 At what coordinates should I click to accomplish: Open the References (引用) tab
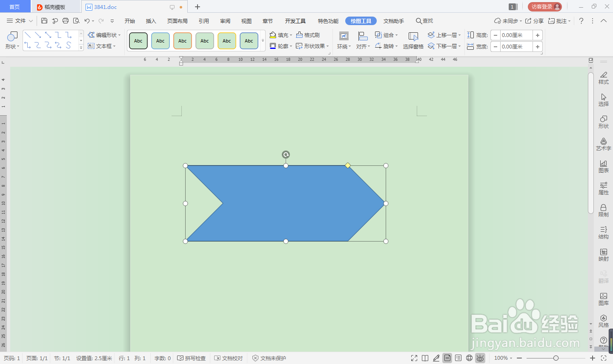click(x=204, y=21)
